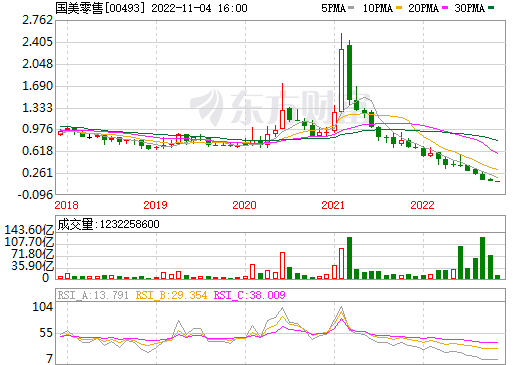Screen dimensions: 520x365
Task: Click the RSI_C:38.009 indicator label
Action: tap(250, 295)
